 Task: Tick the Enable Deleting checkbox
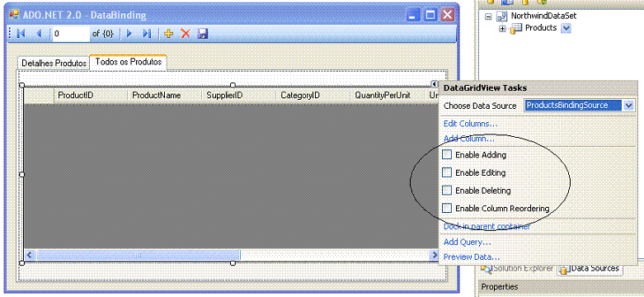click(x=447, y=191)
